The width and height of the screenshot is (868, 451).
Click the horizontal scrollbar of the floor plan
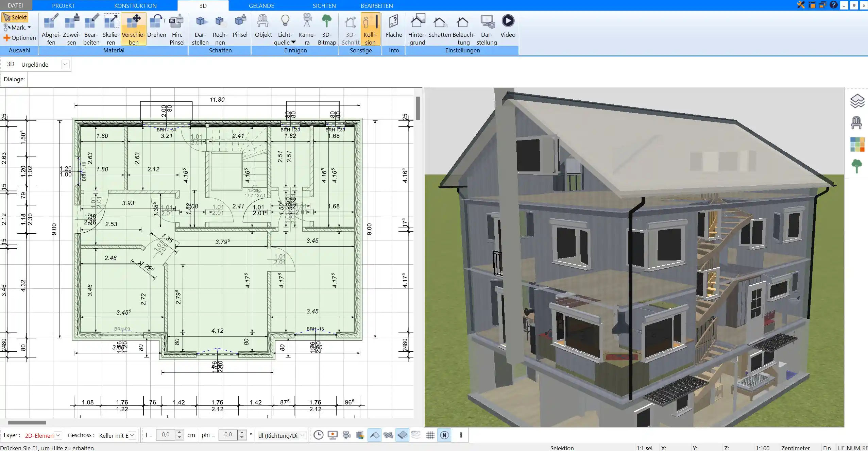(27, 422)
